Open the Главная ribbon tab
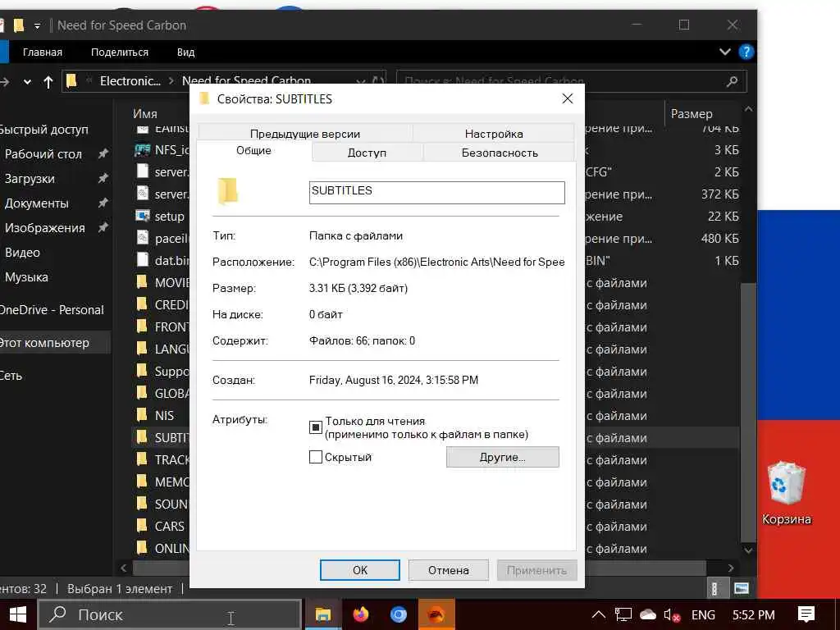 point(43,52)
